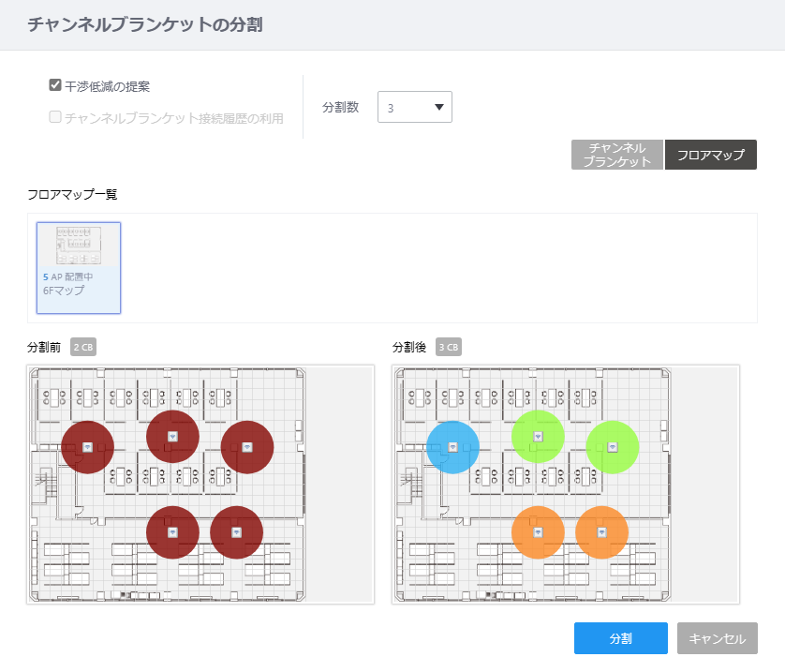Open the 分割数 dropdown
This screenshot has width=785, height=672.
tap(415, 107)
